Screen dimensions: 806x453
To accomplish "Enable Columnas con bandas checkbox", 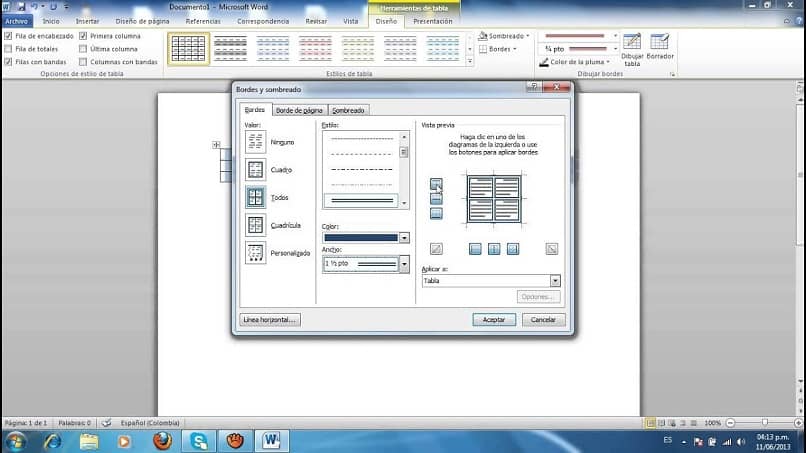I will [x=83, y=62].
